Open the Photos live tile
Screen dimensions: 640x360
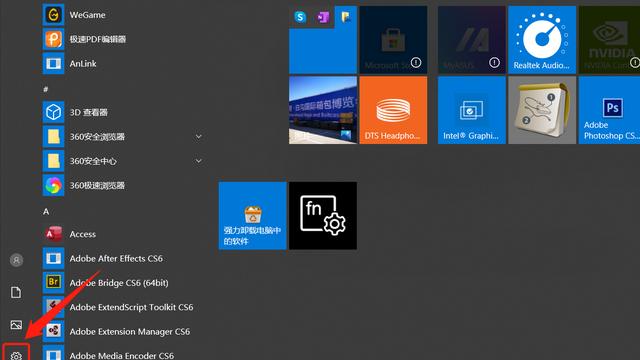[323, 110]
